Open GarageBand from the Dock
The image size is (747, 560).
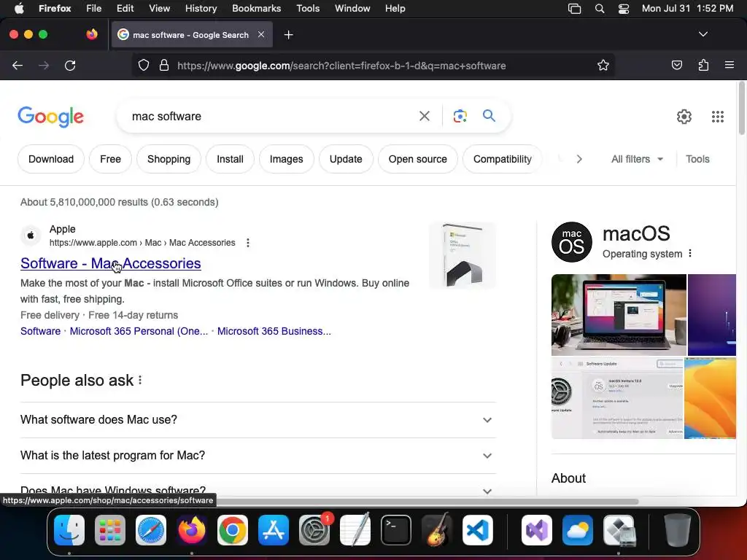pyautogui.click(x=437, y=530)
